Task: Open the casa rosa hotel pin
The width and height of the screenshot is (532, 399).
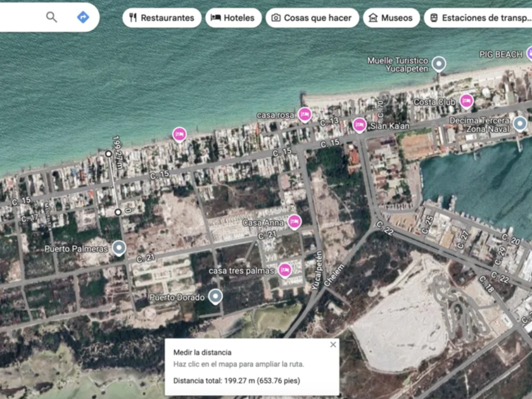Action: pyautogui.click(x=305, y=114)
